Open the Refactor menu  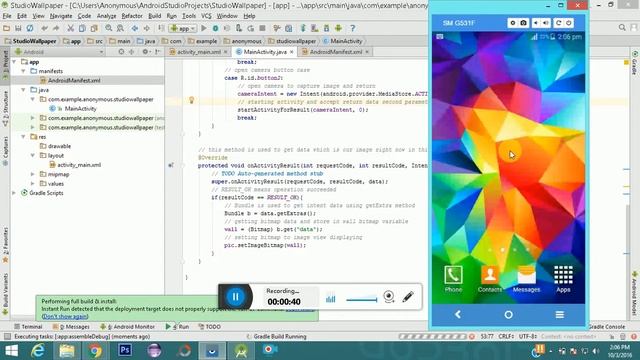coord(132,16)
